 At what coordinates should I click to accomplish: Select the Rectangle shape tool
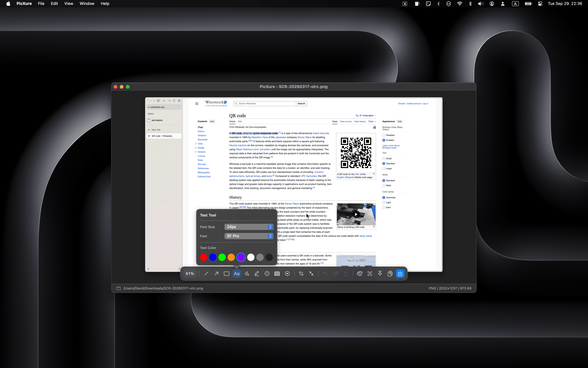coord(226,273)
